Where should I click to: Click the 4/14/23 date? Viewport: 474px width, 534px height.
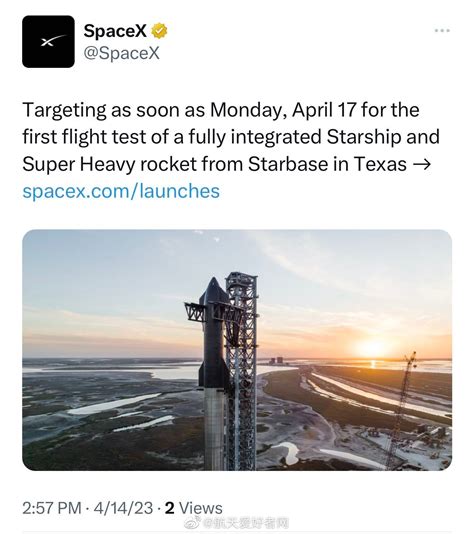point(123,508)
